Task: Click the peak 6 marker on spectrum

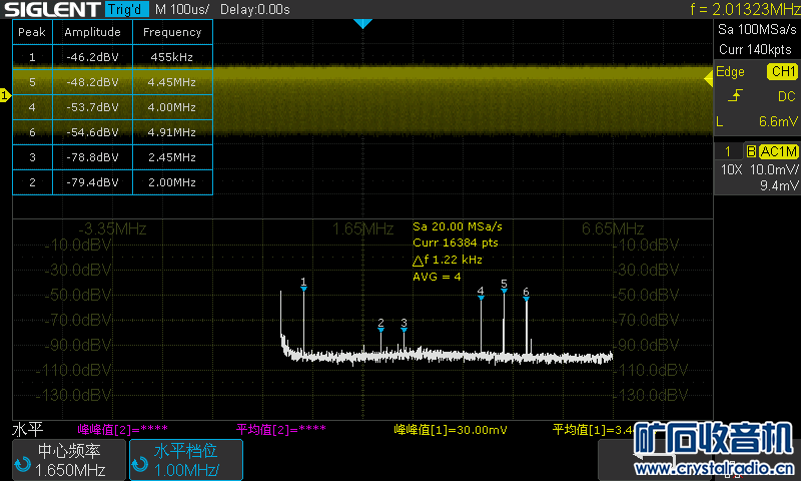Action: (526, 294)
